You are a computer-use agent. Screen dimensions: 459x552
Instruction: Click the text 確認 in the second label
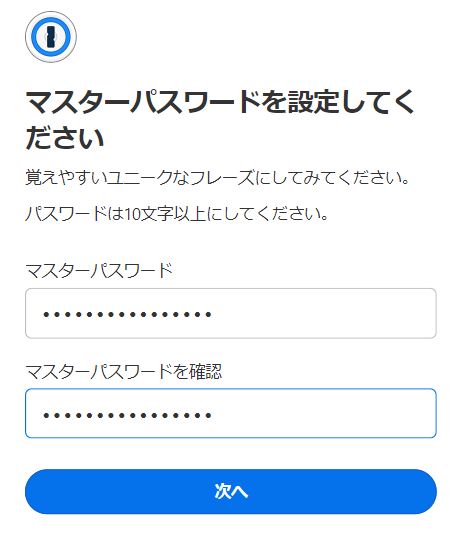coord(206,371)
